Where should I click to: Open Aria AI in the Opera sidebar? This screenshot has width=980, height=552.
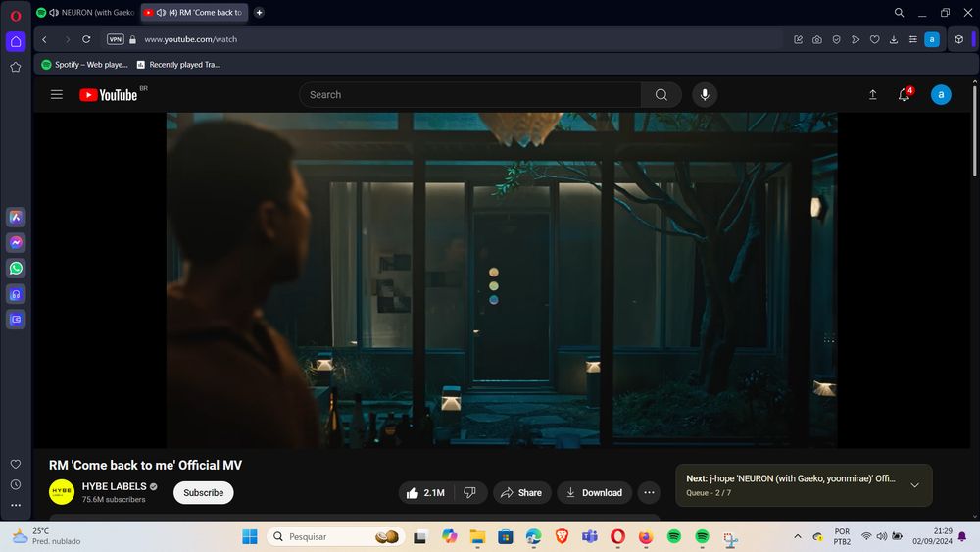[16, 217]
